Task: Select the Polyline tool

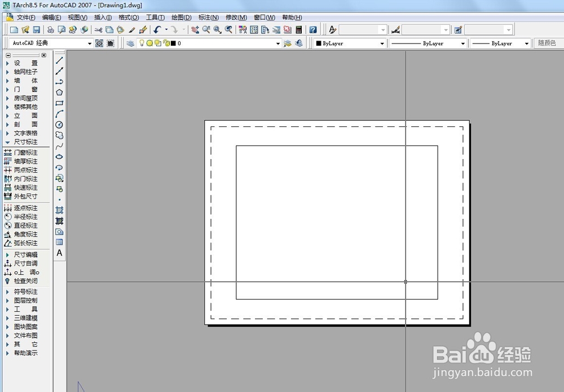Action: coord(59,82)
